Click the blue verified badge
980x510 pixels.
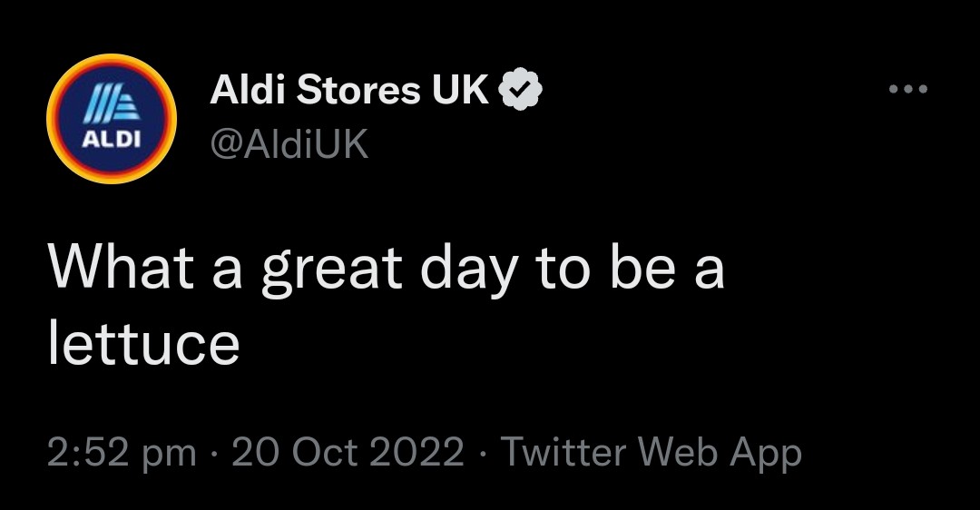[x=520, y=89]
